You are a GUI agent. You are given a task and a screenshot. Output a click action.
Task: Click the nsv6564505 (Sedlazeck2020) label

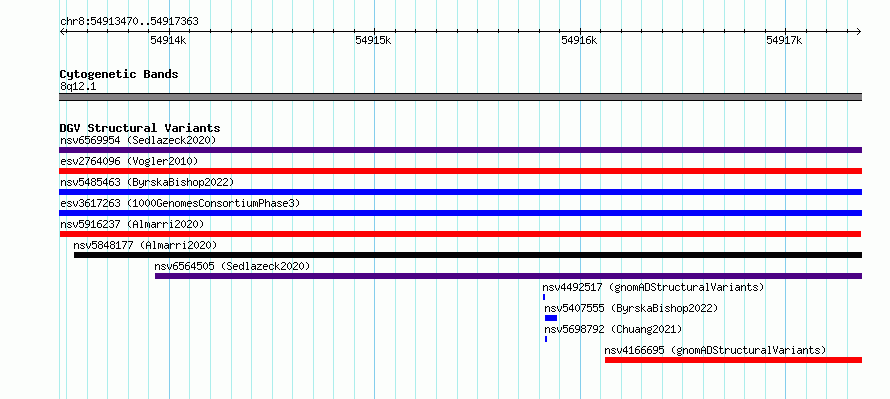[232, 266]
